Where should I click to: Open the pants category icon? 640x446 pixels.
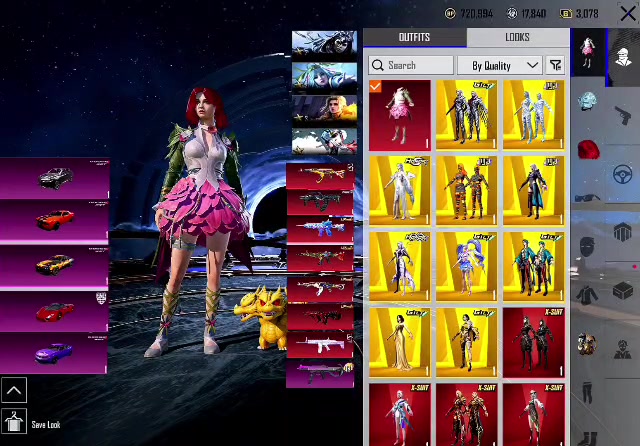[x=587, y=392]
